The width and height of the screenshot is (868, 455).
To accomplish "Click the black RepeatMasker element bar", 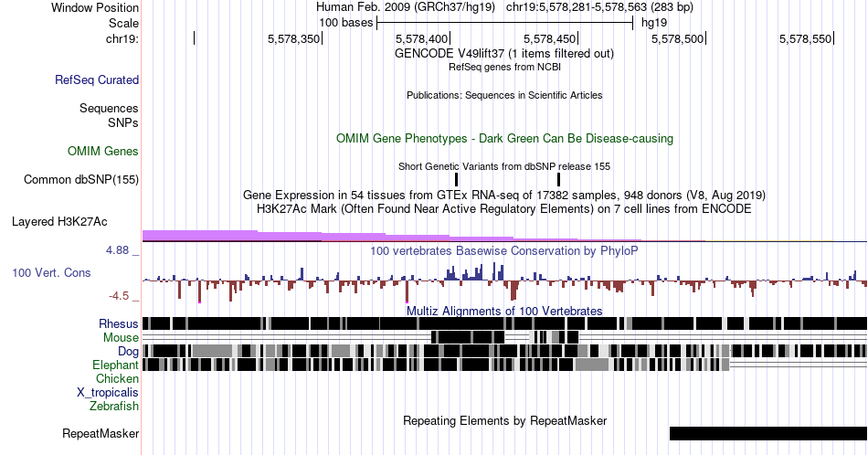I will click(768, 433).
